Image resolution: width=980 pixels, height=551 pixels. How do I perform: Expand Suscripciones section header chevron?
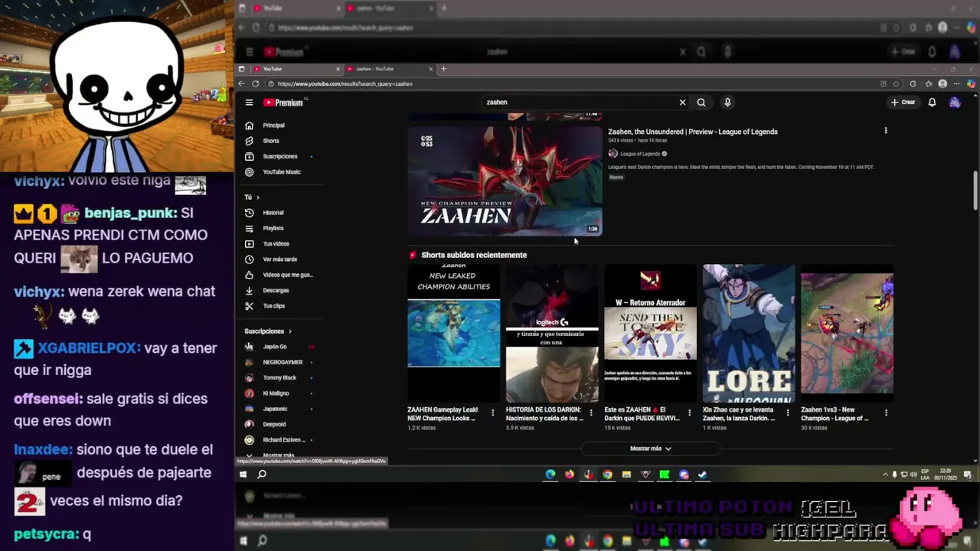(x=290, y=331)
